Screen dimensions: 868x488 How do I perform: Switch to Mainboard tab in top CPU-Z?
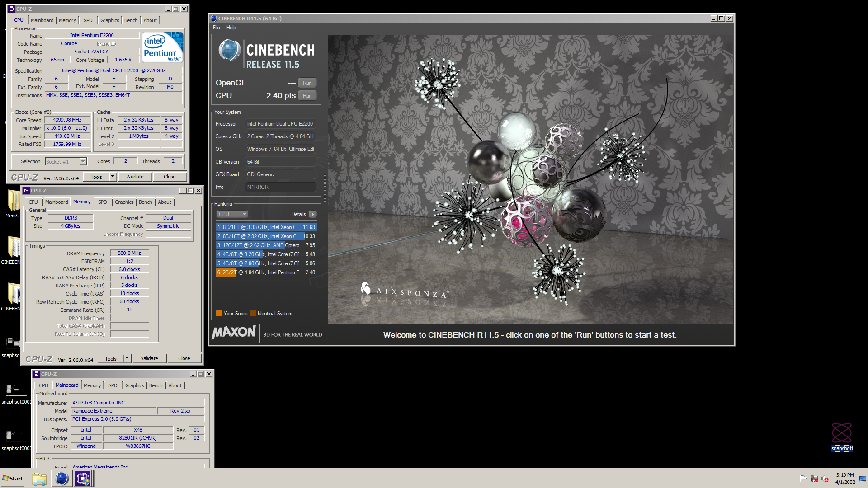42,20
